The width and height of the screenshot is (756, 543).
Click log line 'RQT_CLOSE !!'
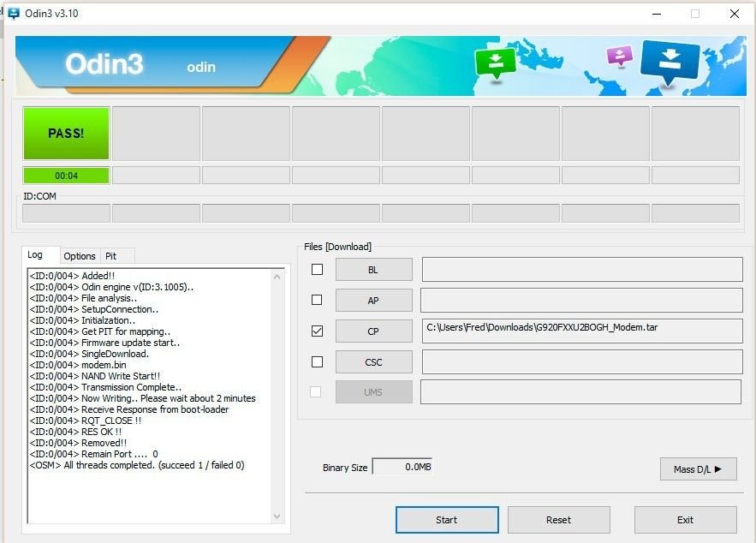tap(86, 420)
